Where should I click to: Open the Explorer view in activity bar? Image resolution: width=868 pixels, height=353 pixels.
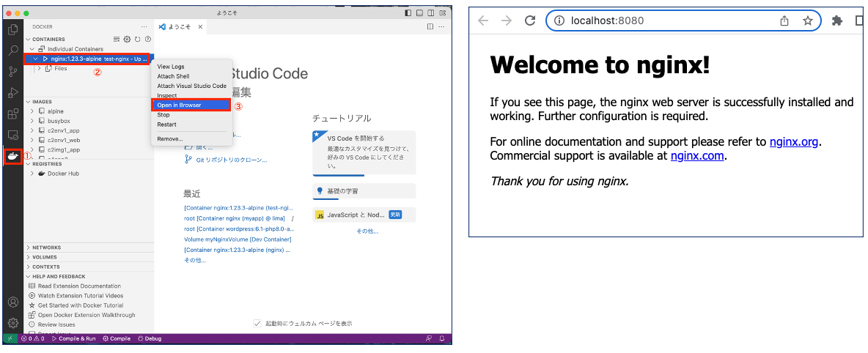point(12,29)
